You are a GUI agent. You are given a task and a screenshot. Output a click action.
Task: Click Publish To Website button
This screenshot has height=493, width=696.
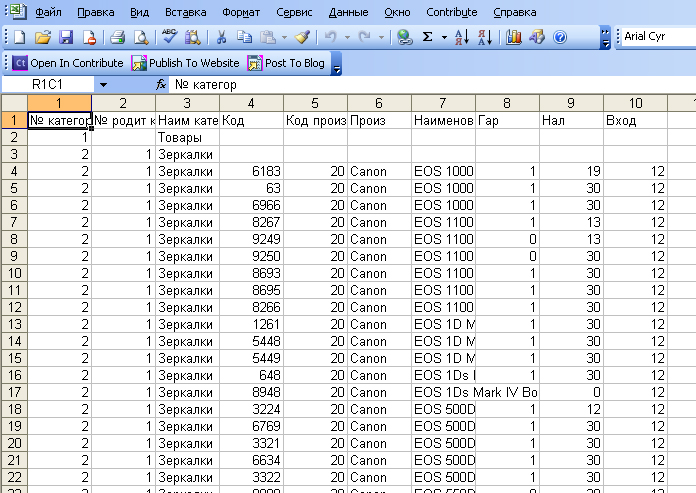click(186, 63)
